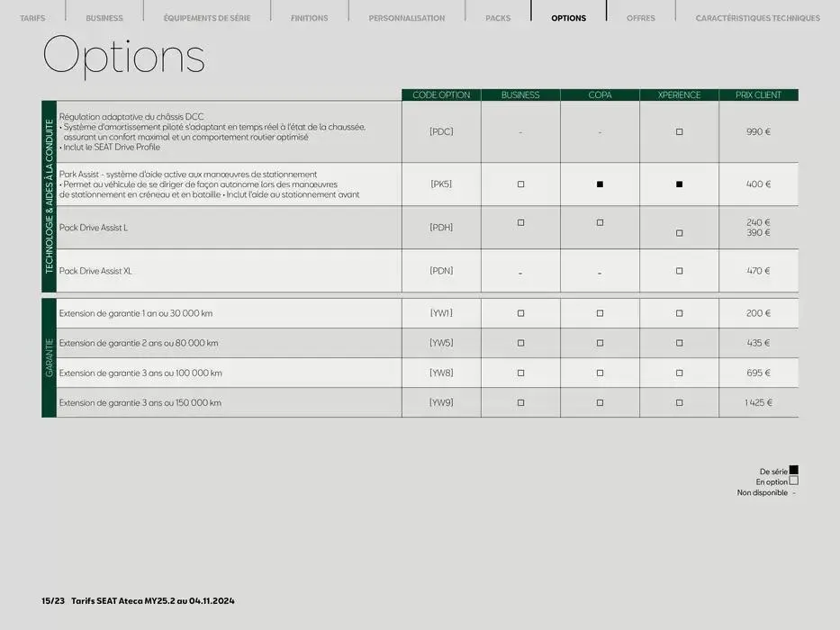
Task: Click the PRIX CLIENT column header
Action: (758, 95)
